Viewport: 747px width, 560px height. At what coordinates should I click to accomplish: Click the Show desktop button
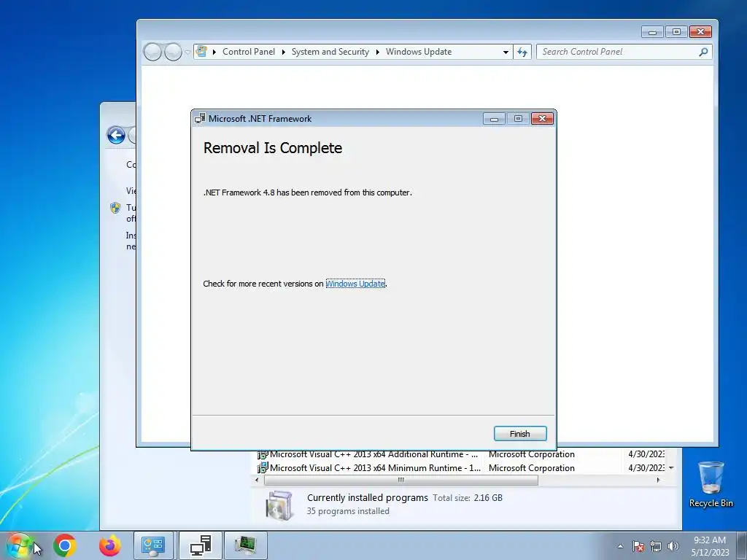pyautogui.click(x=743, y=545)
